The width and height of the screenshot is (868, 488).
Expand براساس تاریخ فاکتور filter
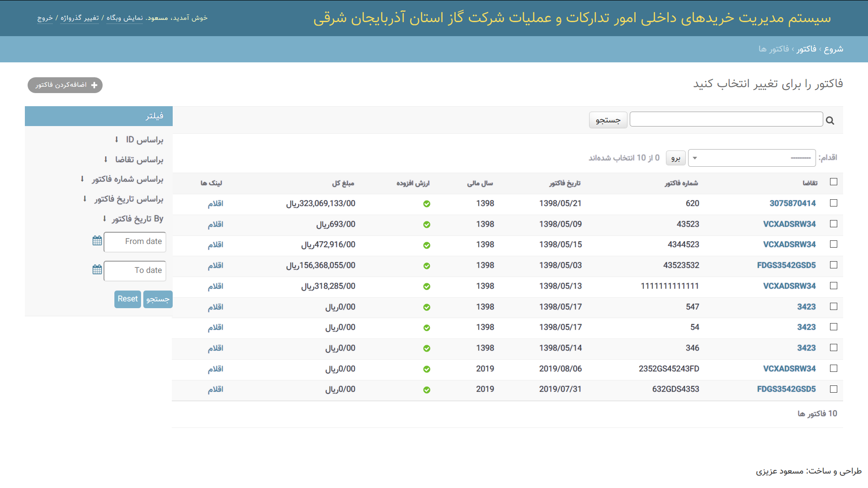tap(128, 199)
